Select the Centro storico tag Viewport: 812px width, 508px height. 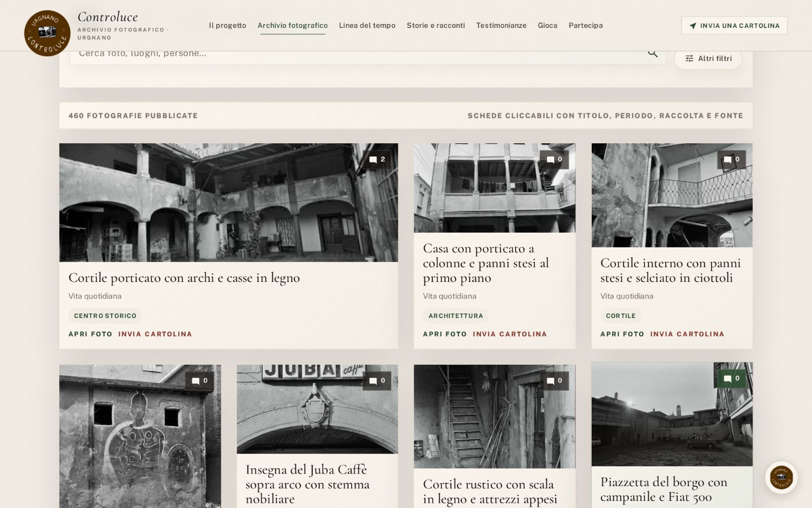105,315
